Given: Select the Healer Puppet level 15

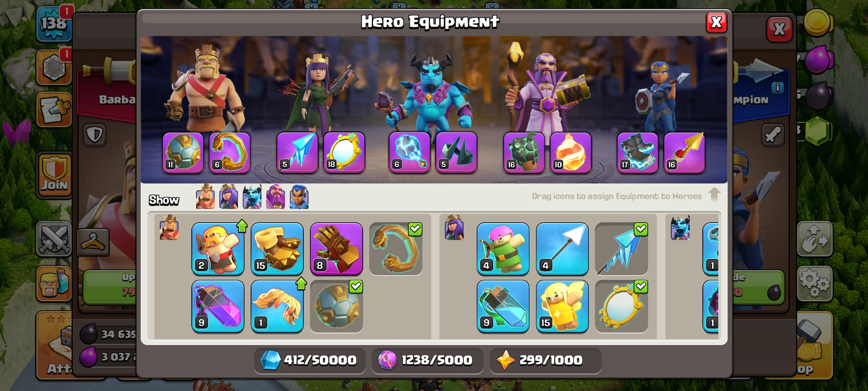Looking at the screenshot, I should click(x=562, y=306).
